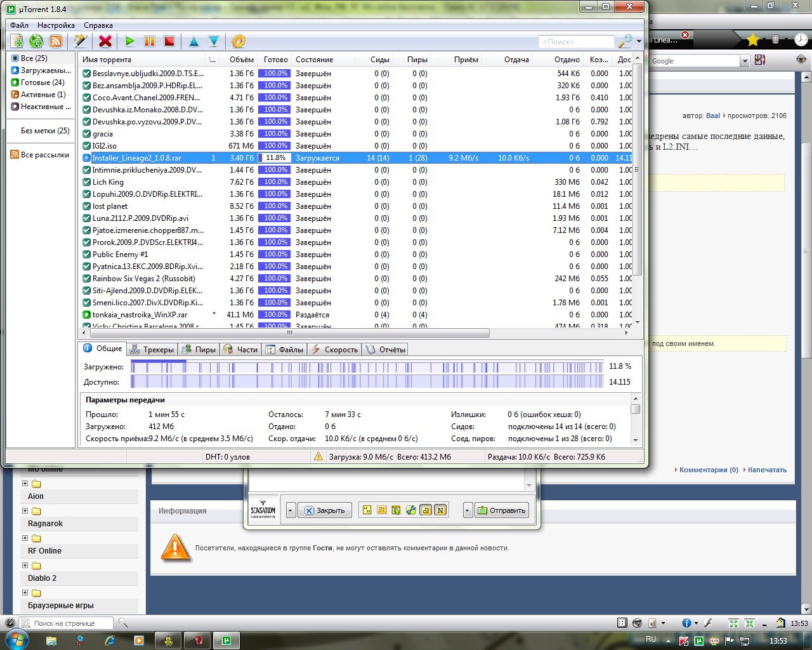Click the Загружено pieces progress bar

[x=367, y=367]
